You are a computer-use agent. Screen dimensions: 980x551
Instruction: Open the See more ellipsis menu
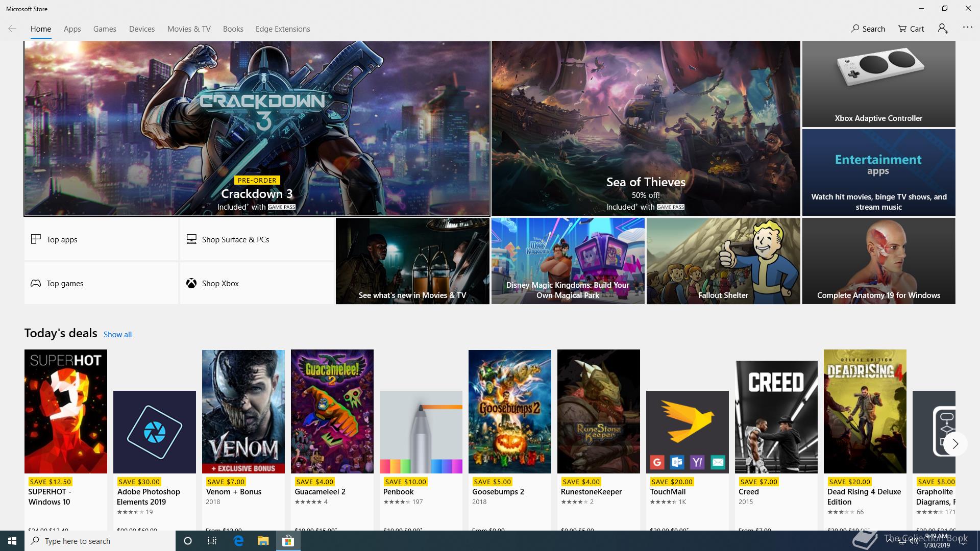coord(967,28)
